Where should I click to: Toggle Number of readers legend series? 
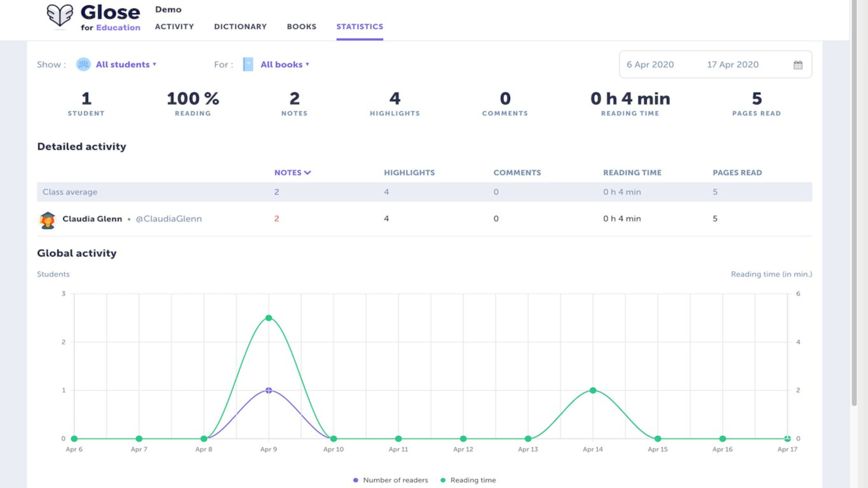pyautogui.click(x=391, y=480)
